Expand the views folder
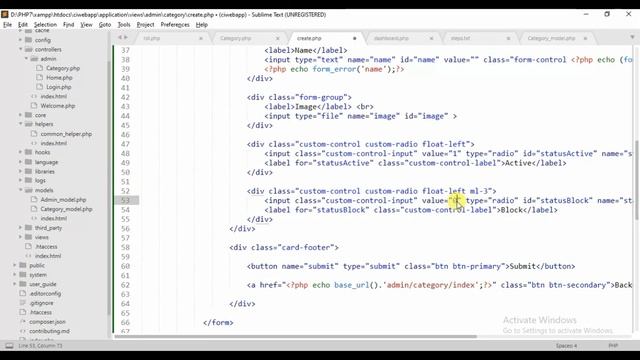The image size is (640, 360). point(20,237)
